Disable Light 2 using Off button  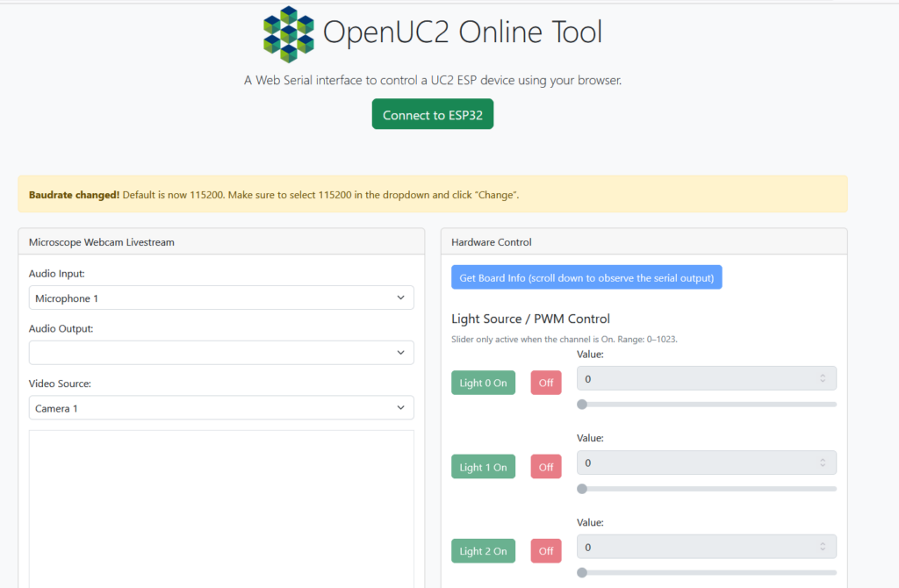546,551
